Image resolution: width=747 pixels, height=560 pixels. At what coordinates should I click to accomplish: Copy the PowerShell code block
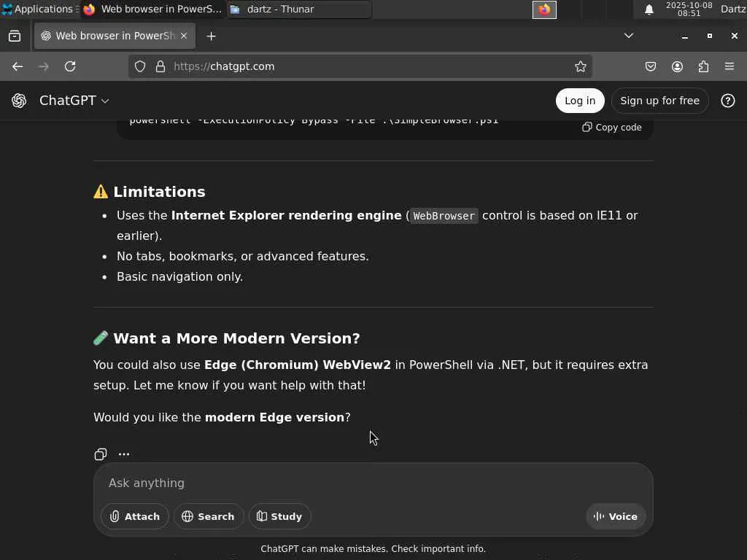coord(612,127)
